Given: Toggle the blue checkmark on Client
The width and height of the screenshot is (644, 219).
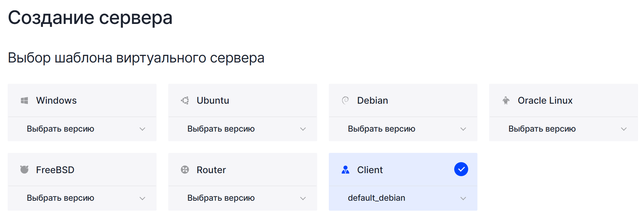Looking at the screenshot, I should pos(461,169).
